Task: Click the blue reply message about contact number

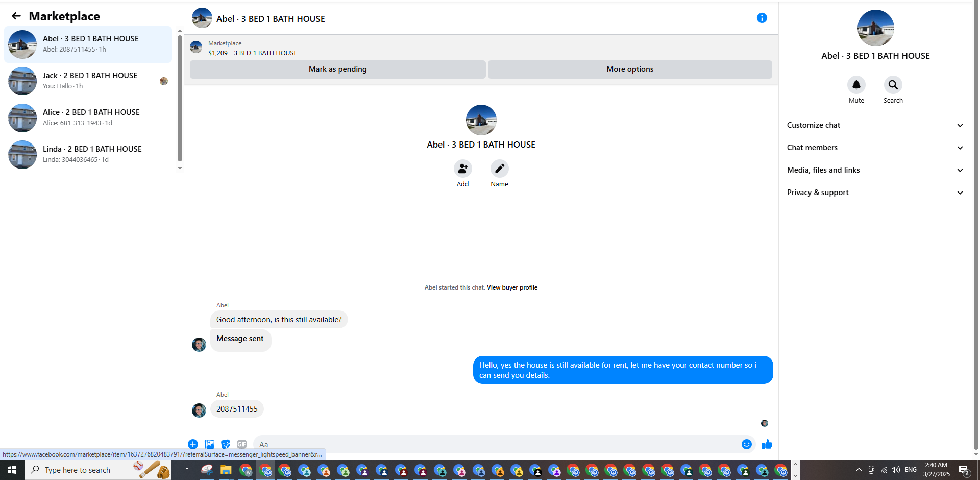Action: pyautogui.click(x=623, y=370)
